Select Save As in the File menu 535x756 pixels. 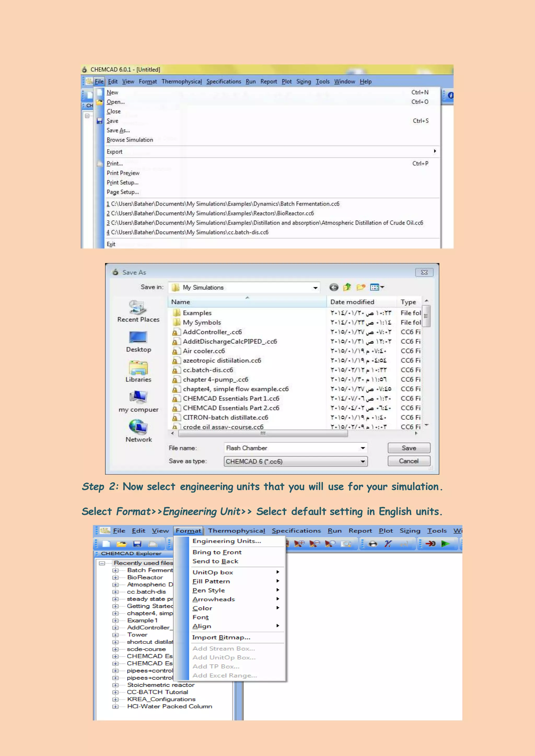click(x=118, y=130)
